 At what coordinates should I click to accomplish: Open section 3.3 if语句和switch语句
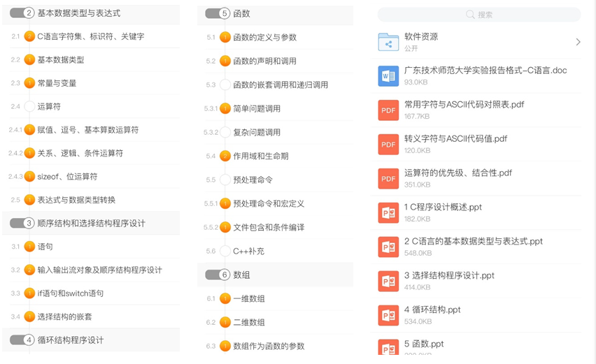[x=70, y=293]
